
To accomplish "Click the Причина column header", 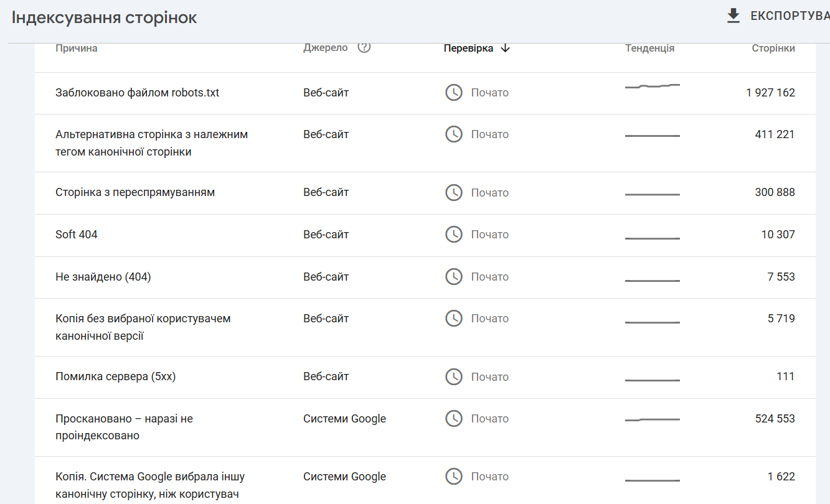I will (x=77, y=48).
